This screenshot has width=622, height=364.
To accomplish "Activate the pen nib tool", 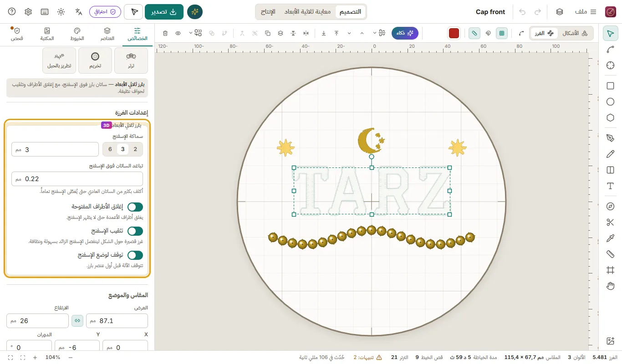I will pyautogui.click(x=611, y=138).
